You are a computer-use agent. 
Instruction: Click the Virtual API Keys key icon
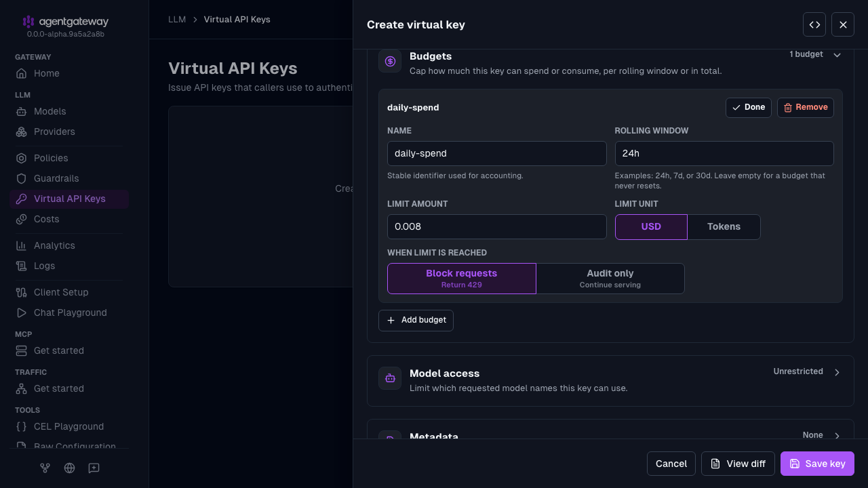pos(22,199)
